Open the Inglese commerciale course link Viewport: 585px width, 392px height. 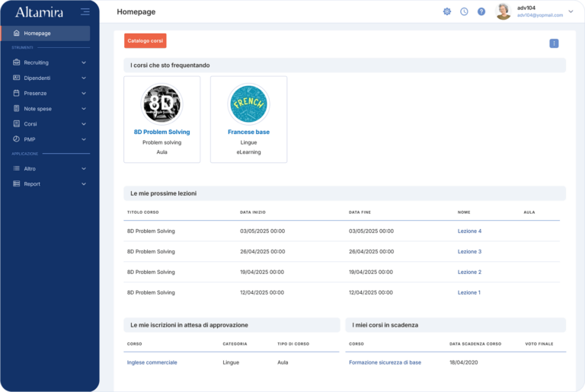(152, 362)
